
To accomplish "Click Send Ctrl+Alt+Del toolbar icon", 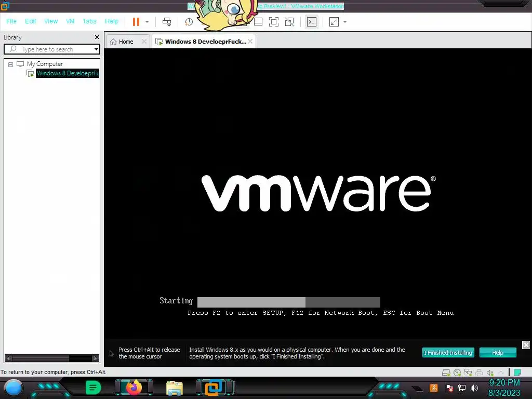I will (167, 22).
